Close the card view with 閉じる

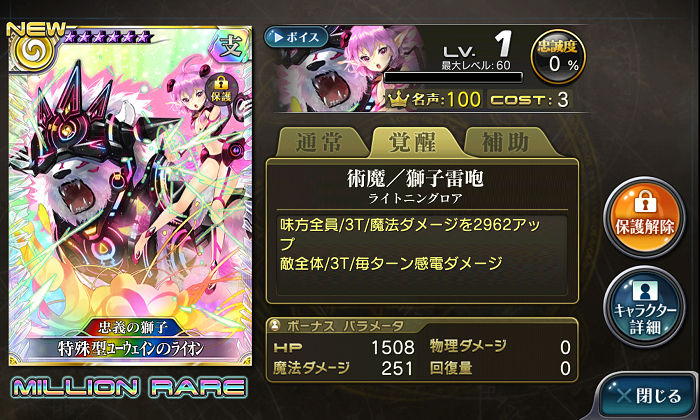tap(647, 396)
